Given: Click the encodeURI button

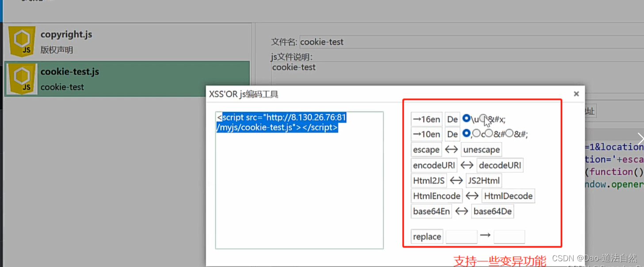Looking at the screenshot, I should coord(434,165).
